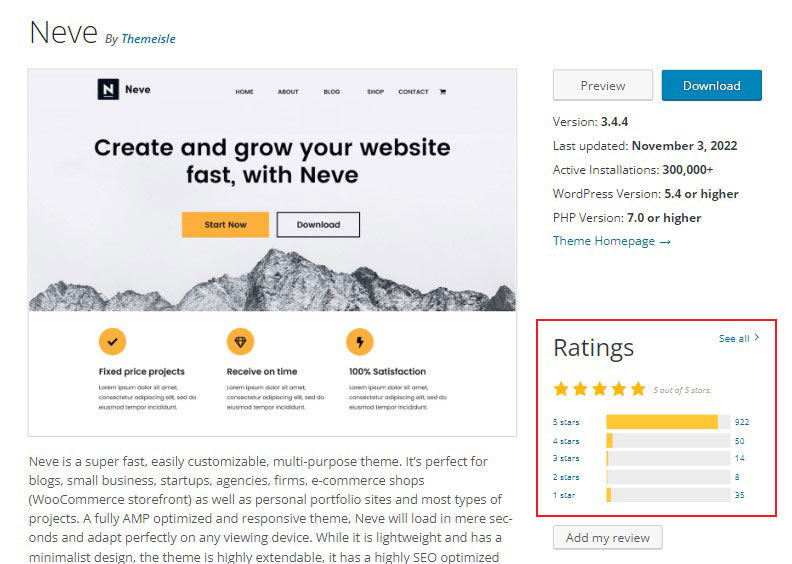Click the Neve page title

[63, 33]
